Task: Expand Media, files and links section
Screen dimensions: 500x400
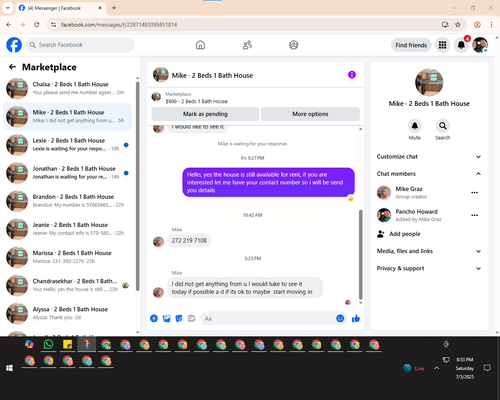Action: click(x=429, y=251)
